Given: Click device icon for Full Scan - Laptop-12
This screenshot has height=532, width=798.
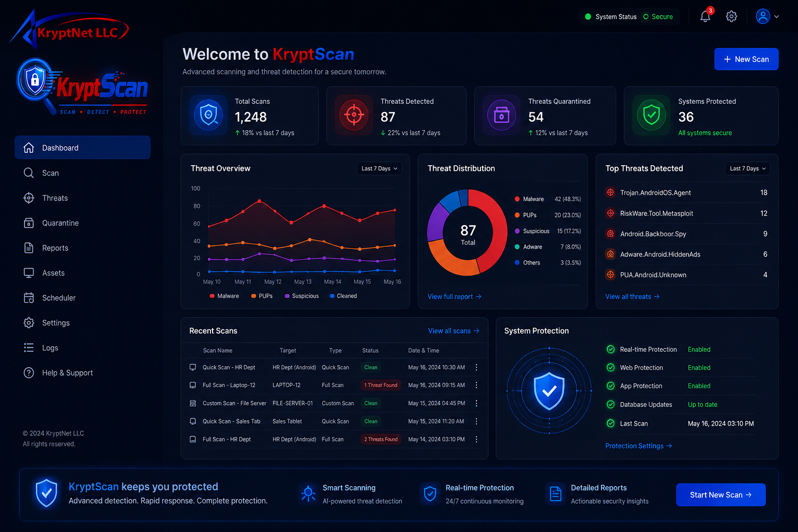Looking at the screenshot, I should (193, 385).
